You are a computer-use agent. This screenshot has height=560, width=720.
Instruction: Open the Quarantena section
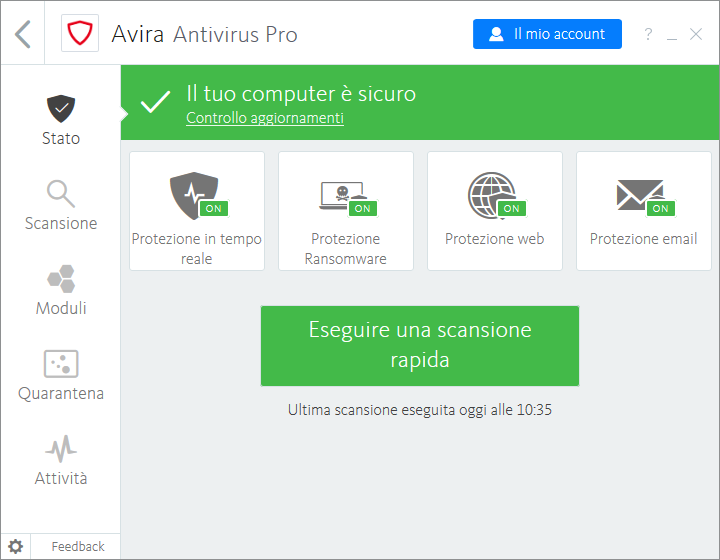(x=61, y=375)
